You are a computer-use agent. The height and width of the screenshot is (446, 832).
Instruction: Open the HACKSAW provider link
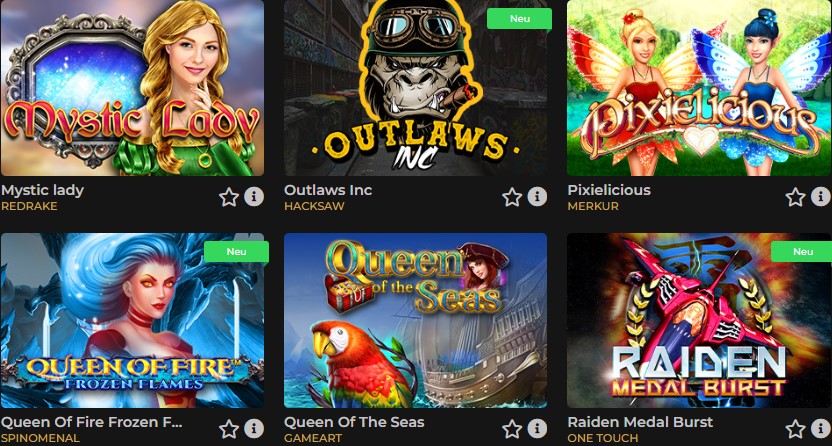[x=314, y=206]
